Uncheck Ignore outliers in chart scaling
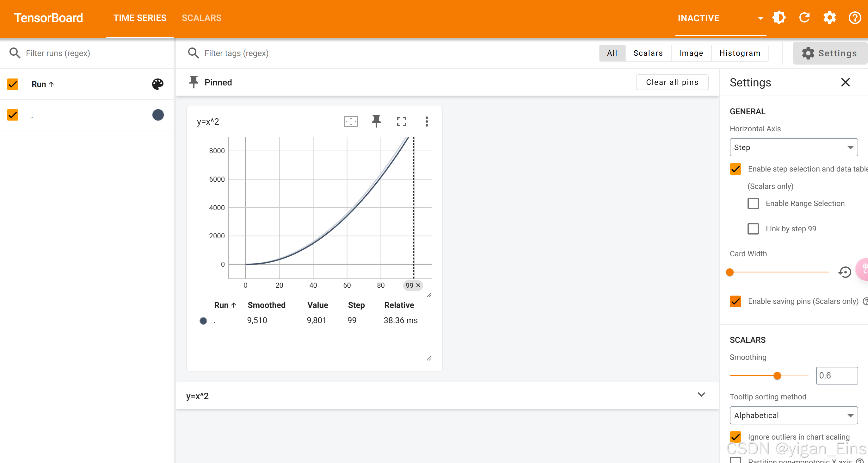Screen dimensions: 868x463 click(x=736, y=437)
